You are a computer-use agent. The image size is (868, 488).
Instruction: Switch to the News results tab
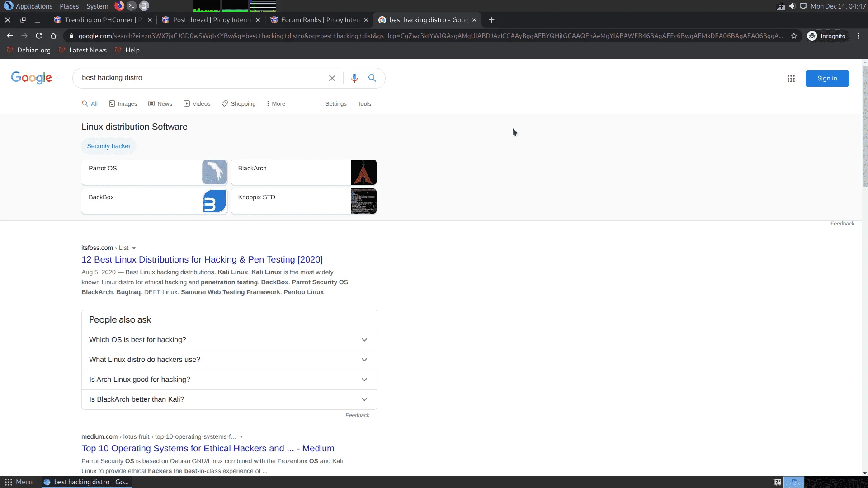point(160,103)
